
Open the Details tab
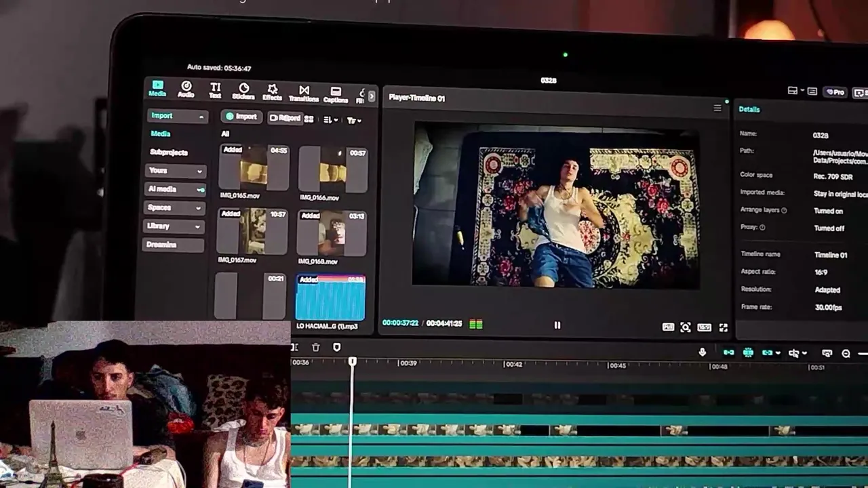pyautogui.click(x=749, y=109)
